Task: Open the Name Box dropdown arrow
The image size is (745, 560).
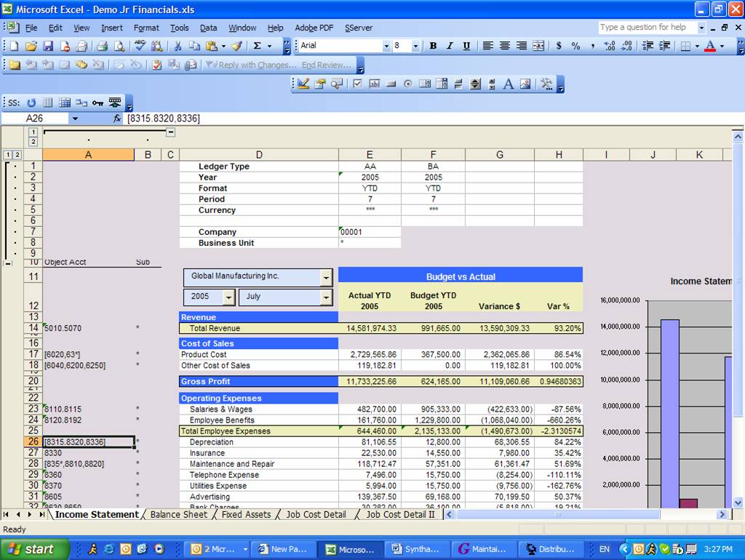Action: click(75, 119)
